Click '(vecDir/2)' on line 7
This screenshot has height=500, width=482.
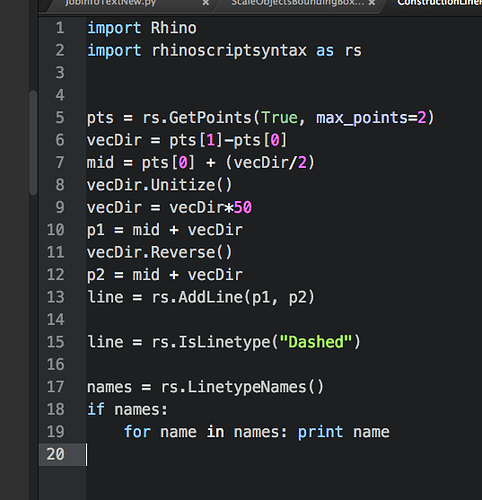point(270,163)
